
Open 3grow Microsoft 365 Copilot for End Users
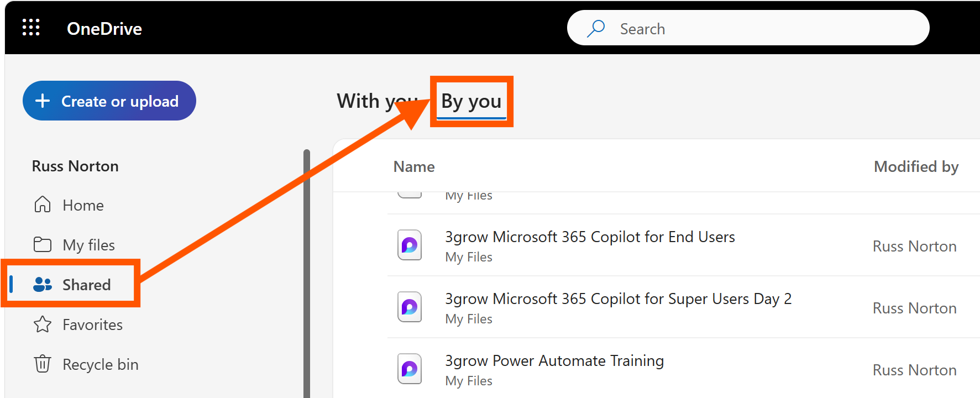(590, 237)
